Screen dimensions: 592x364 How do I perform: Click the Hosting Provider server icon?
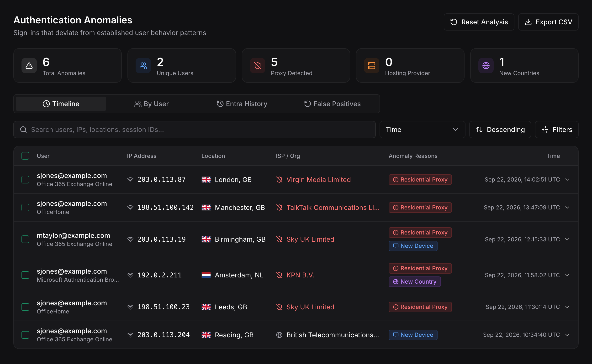372,66
